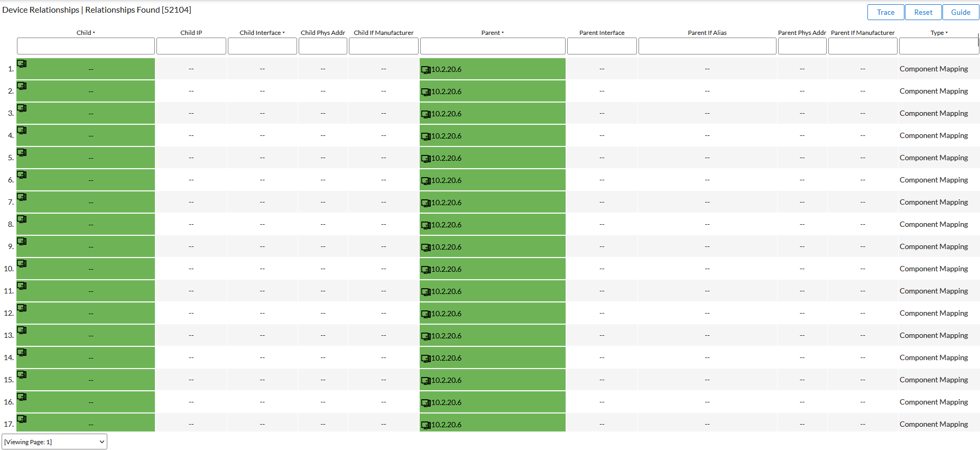Click the Trace button
Viewport: 980px width, 450px height.
885,12
